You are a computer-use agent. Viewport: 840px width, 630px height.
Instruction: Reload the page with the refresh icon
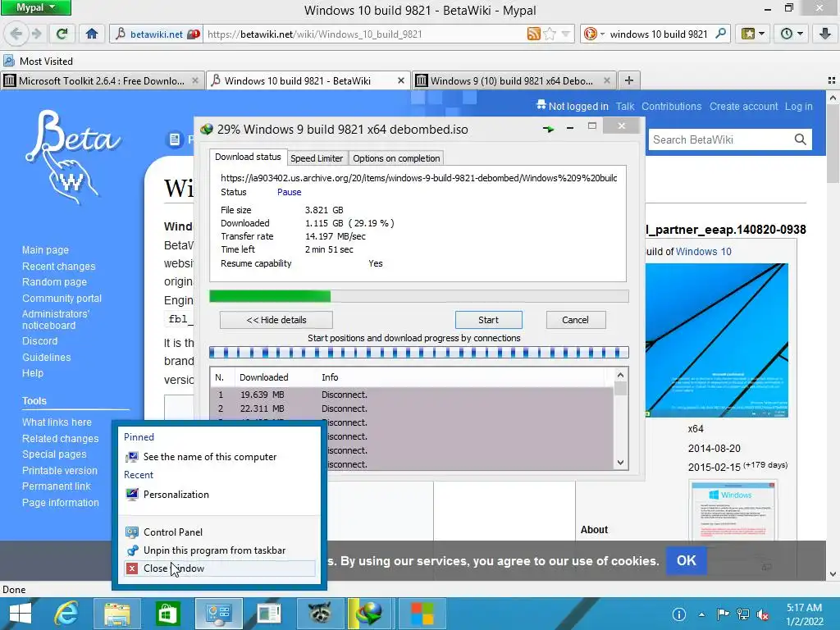click(x=62, y=34)
